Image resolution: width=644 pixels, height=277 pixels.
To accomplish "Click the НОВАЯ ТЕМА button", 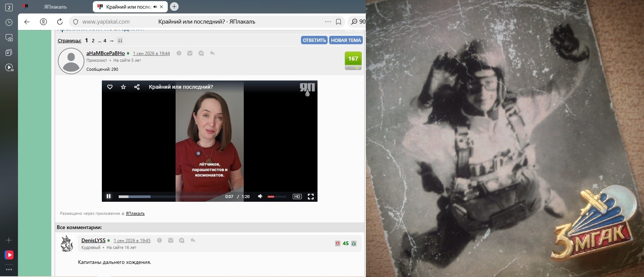I will [346, 40].
